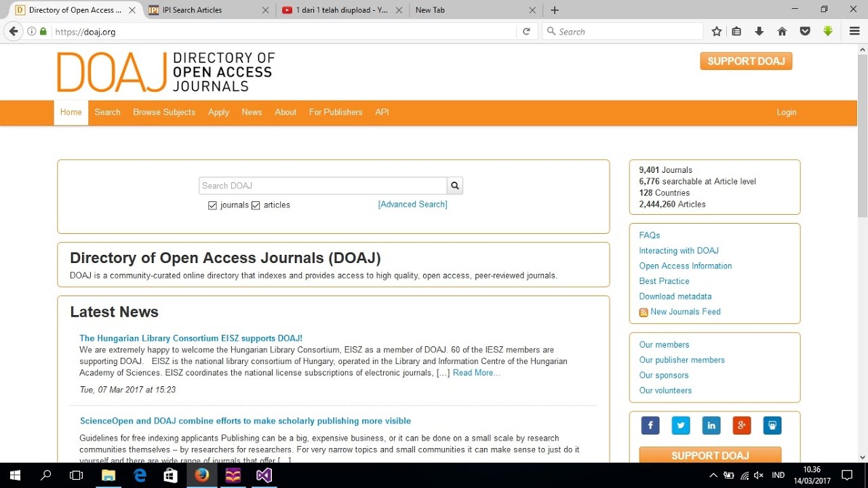The height and width of the screenshot is (488, 868).
Task: Open the Windows Store taskbar icon
Action: pos(171,475)
